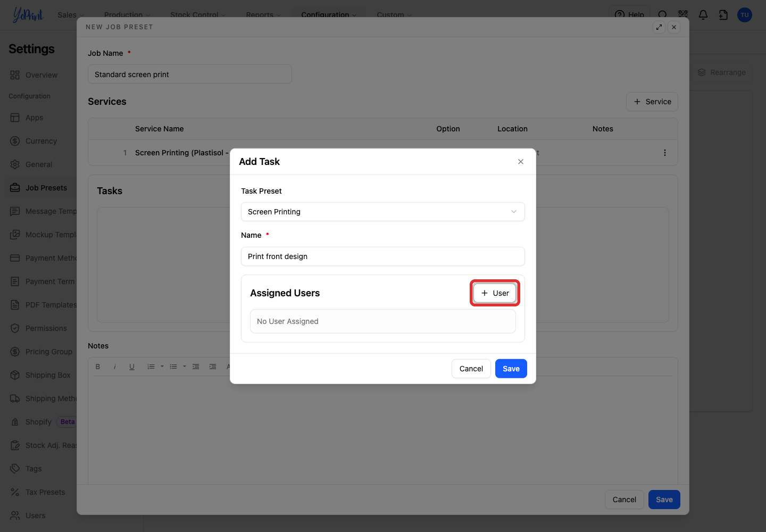Open notifications bell icon
The width and height of the screenshot is (766, 532).
tap(703, 15)
